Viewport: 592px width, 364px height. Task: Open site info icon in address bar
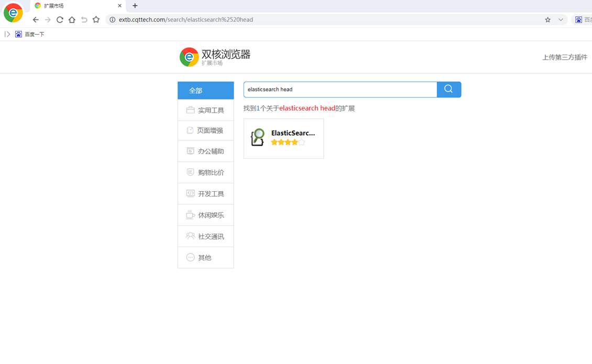point(113,19)
